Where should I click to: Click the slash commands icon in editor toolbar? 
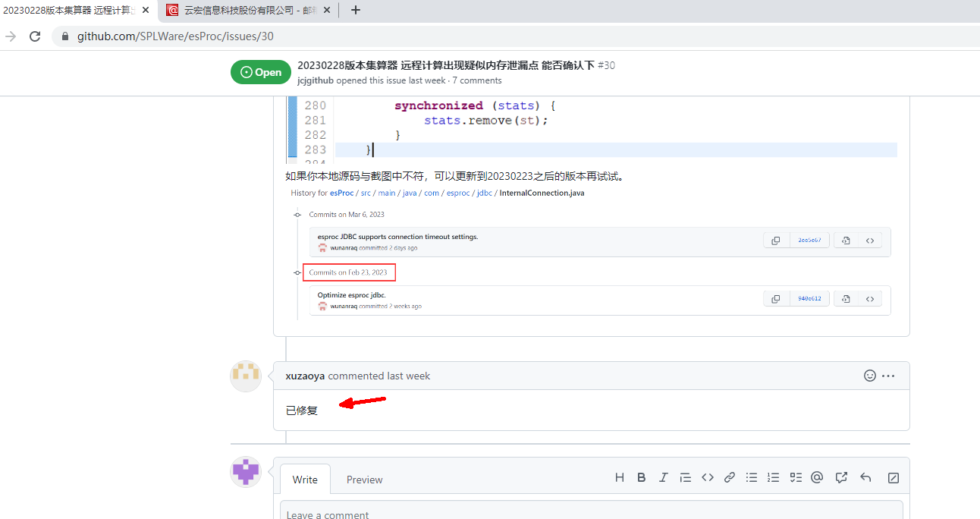coord(894,477)
